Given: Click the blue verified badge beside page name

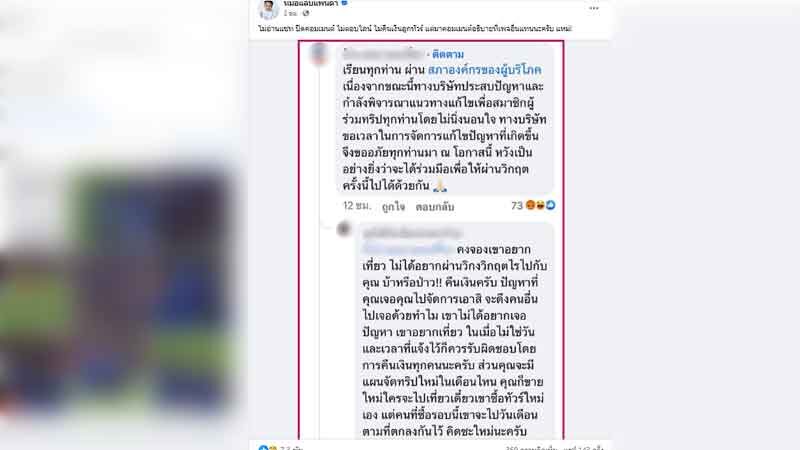Looking at the screenshot, I should (344, 3).
